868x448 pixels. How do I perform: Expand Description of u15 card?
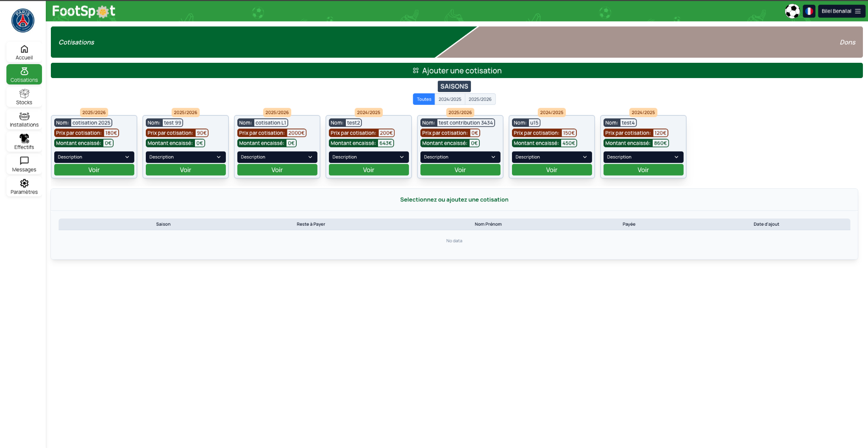click(552, 157)
